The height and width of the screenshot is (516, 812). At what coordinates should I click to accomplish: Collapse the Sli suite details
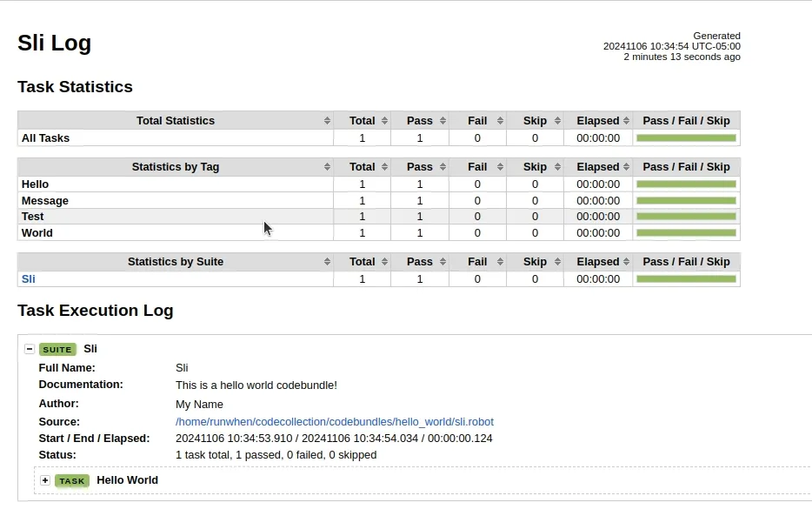click(x=29, y=349)
